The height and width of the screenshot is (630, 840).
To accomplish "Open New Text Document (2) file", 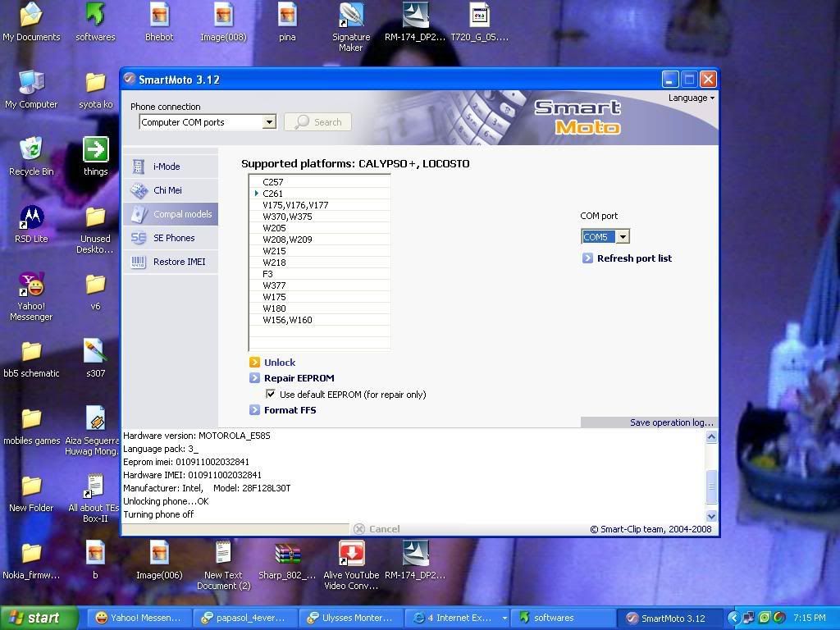I will [223, 565].
